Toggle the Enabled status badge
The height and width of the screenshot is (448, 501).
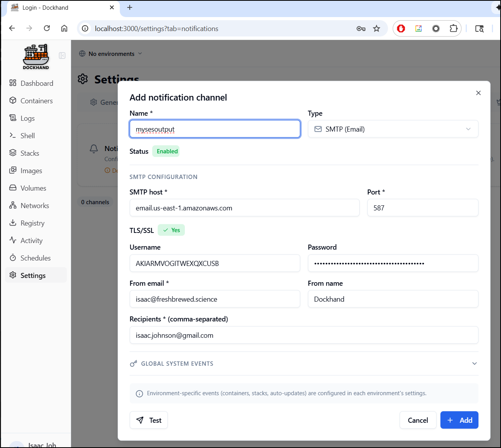(167, 151)
